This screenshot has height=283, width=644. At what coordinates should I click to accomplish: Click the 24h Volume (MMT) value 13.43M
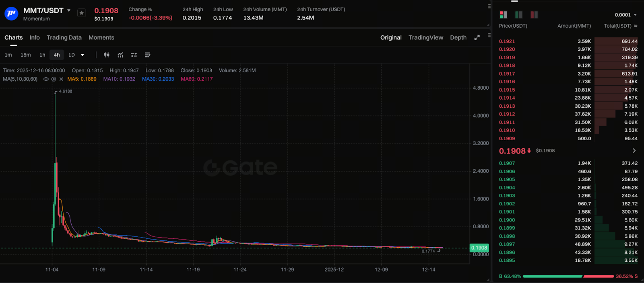(254, 18)
